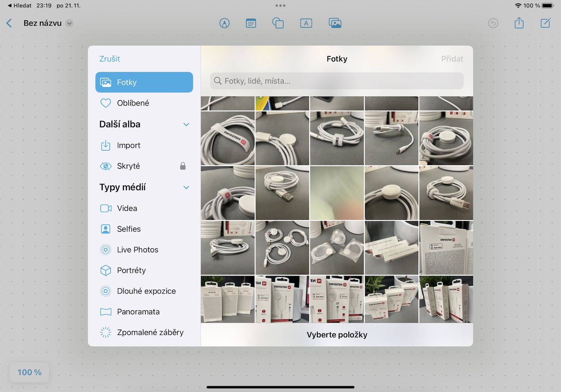Click the person icon for Selfies

(106, 229)
